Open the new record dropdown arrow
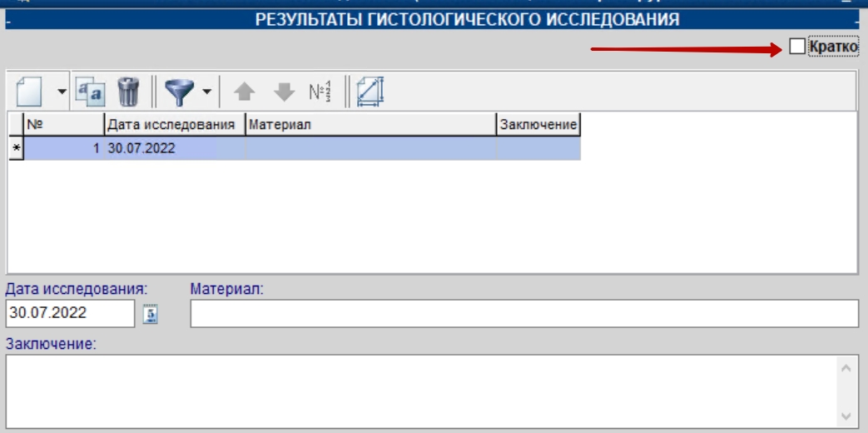 pos(62,92)
